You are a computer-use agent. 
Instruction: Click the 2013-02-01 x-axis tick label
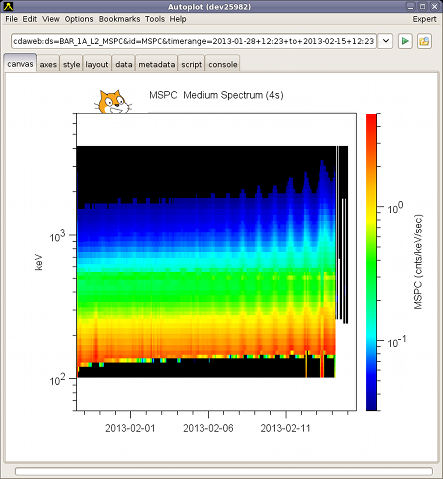(130, 428)
